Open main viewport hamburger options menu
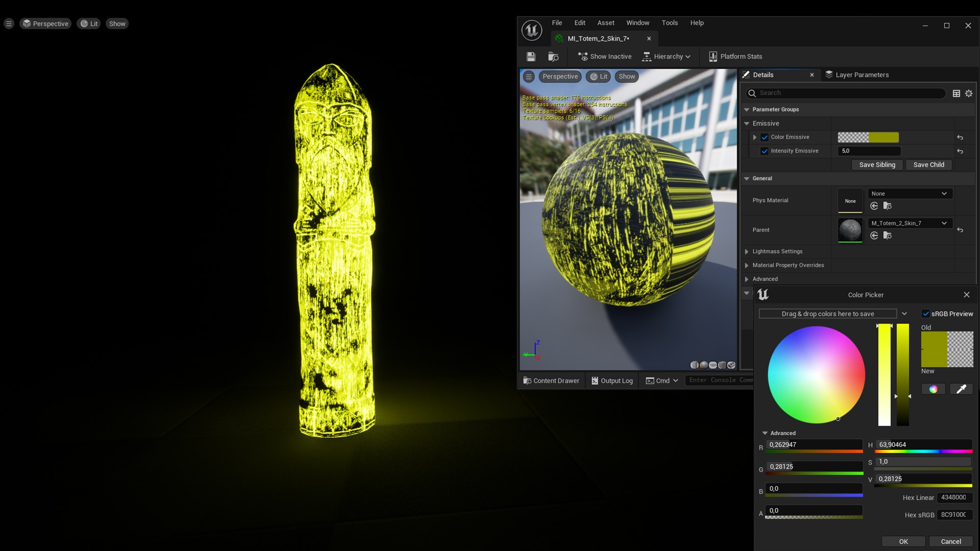This screenshot has width=980, height=551. pos(9,23)
